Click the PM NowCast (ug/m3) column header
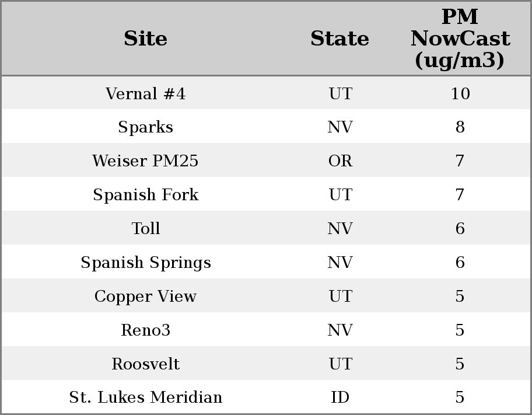This screenshot has height=415, width=532. click(460, 39)
